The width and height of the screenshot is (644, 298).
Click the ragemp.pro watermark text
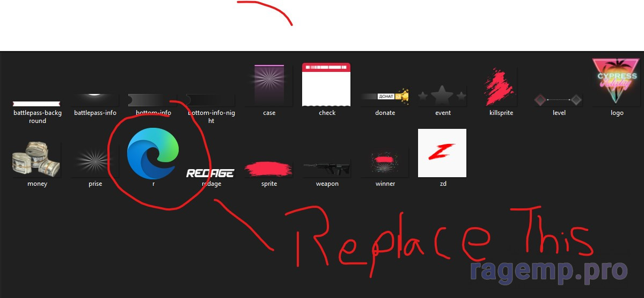click(x=548, y=270)
